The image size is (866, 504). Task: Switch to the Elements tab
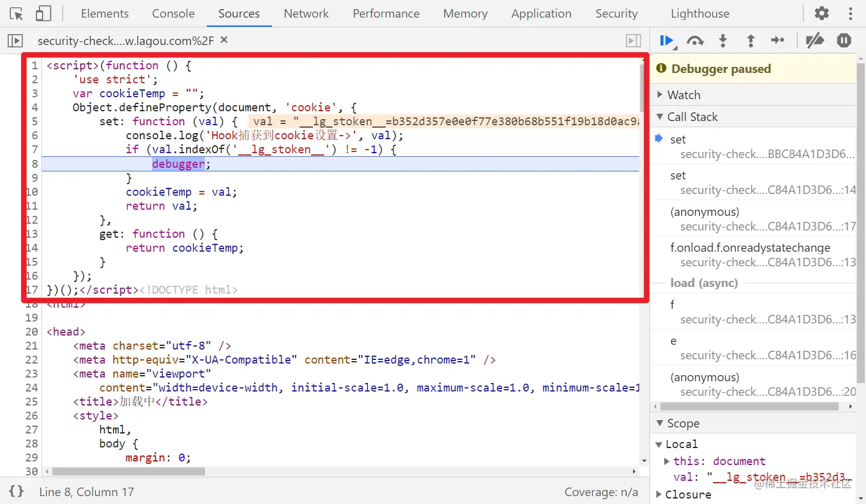click(x=105, y=13)
